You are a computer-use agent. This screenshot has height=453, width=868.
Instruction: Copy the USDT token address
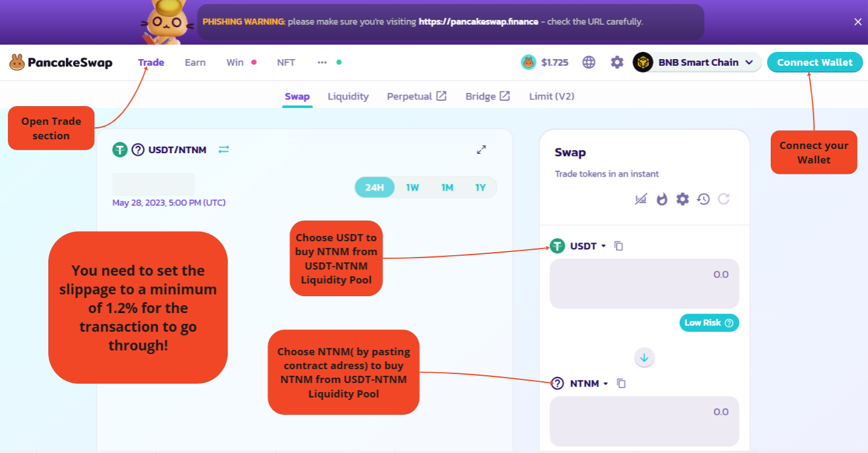618,246
